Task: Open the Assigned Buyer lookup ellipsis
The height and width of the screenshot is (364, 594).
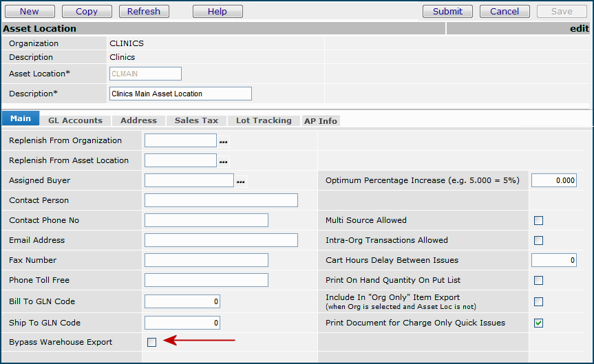Action: (240, 182)
